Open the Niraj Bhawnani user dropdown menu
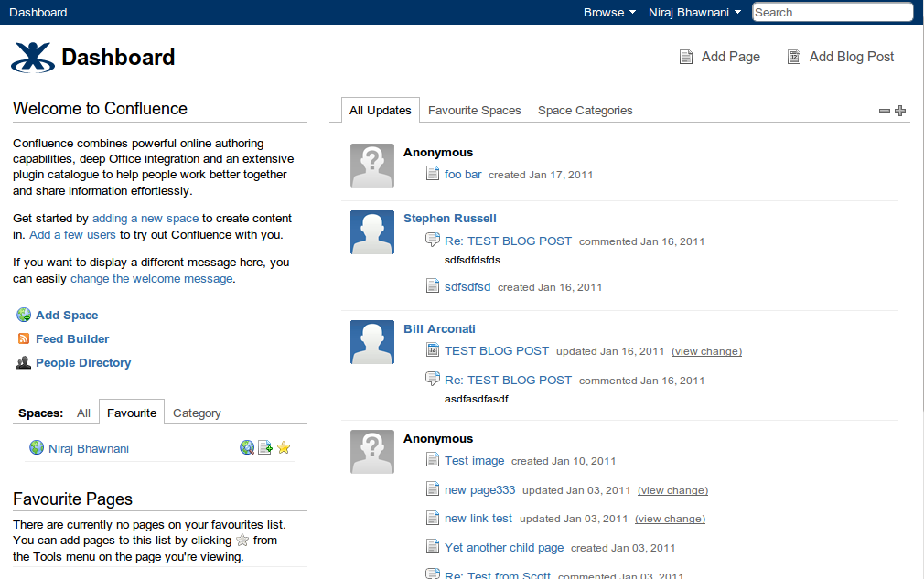 pos(694,13)
